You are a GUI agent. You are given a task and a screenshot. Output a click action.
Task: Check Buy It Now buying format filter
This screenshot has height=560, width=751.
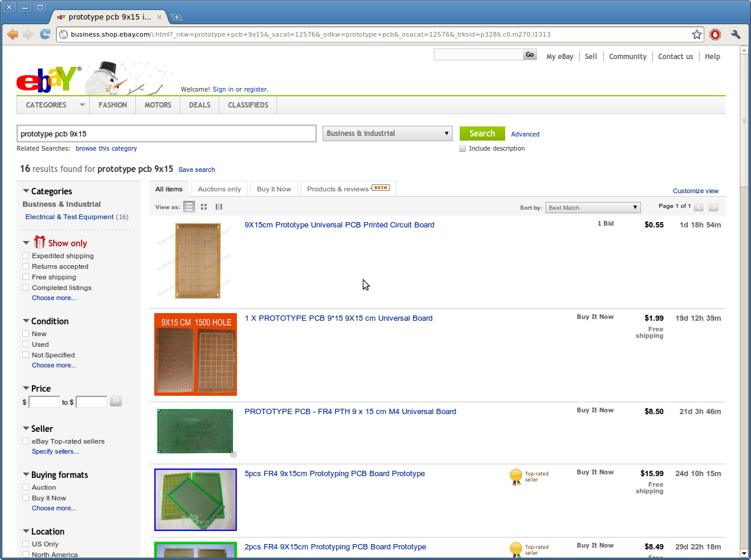pos(25,498)
